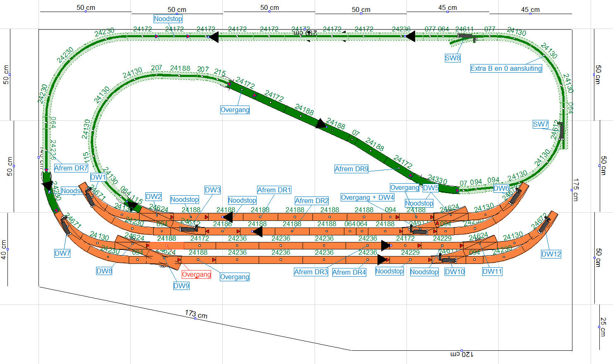The width and height of the screenshot is (613, 364).
Task: Select the '173 cm' dimension text
Action: (196, 314)
